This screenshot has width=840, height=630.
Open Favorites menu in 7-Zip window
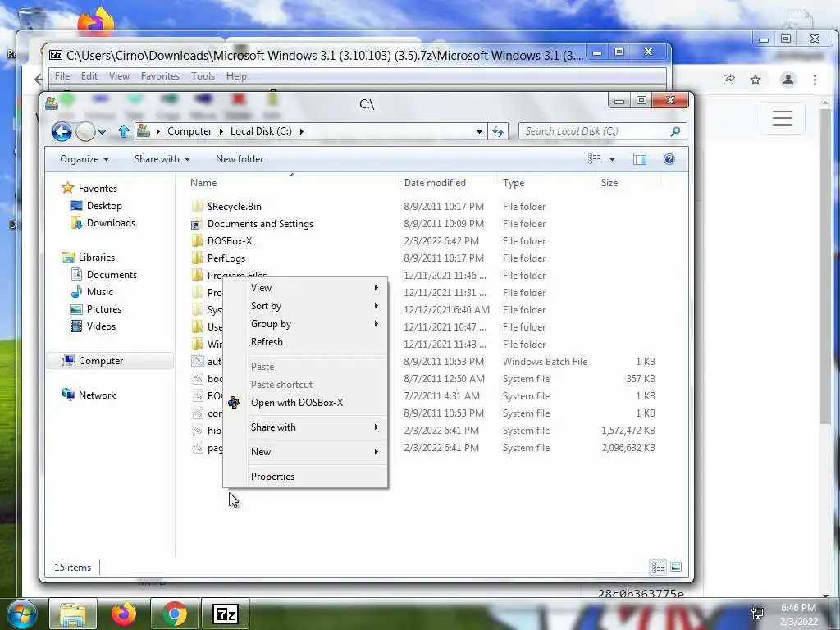160,76
